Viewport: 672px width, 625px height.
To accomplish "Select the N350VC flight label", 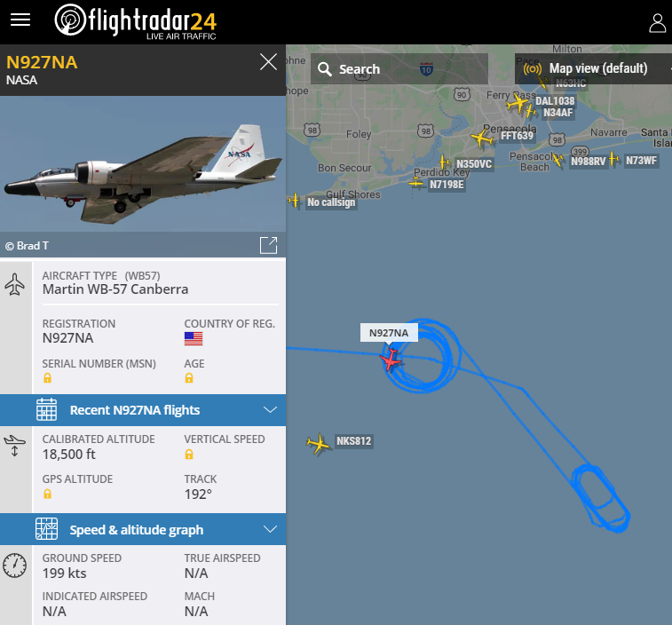I will tap(474, 164).
